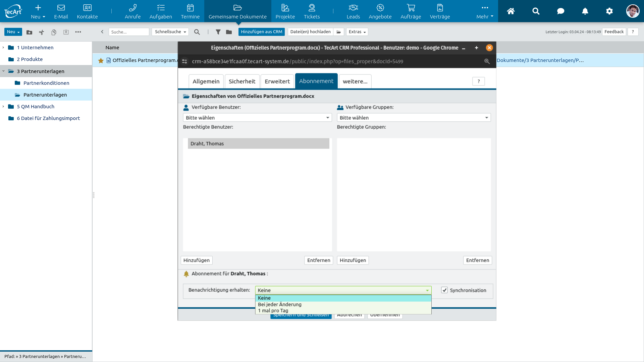Viewport: 644px width, 362px height.
Task: Click the Suche input field
Action: tap(129, 32)
